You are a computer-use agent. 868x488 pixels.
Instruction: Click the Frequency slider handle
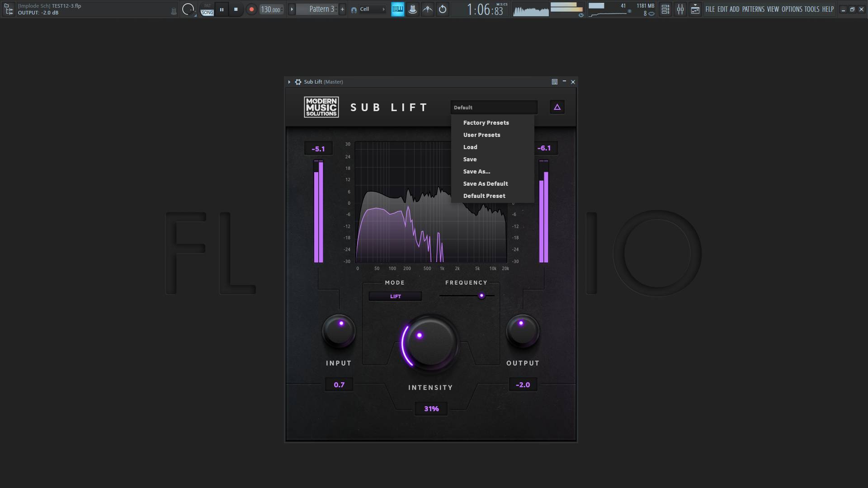coord(481,296)
